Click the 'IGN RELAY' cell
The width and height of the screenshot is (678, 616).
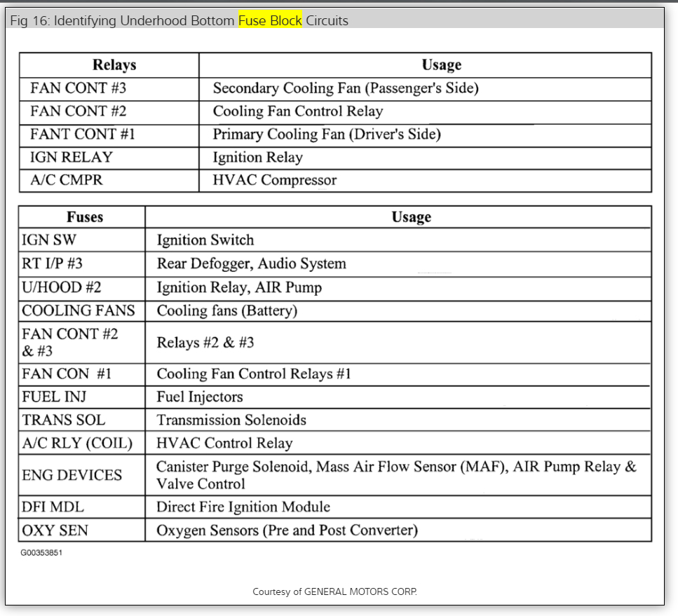pyautogui.click(x=109, y=158)
